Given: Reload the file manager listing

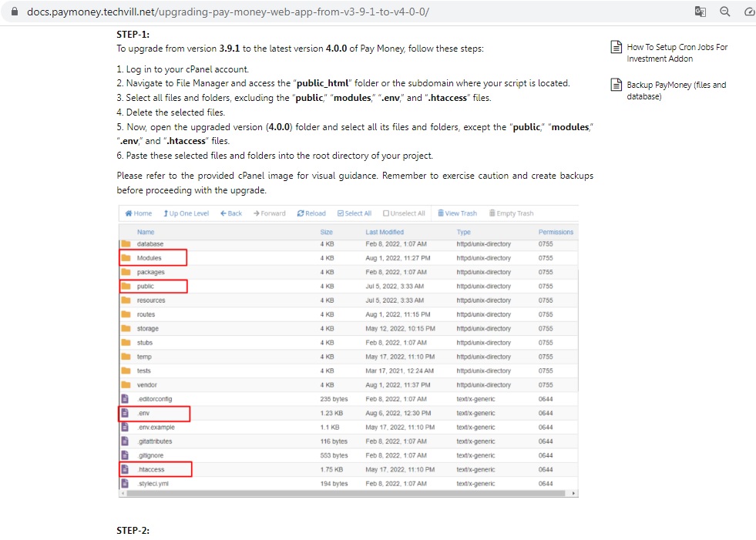Looking at the screenshot, I should (311, 213).
